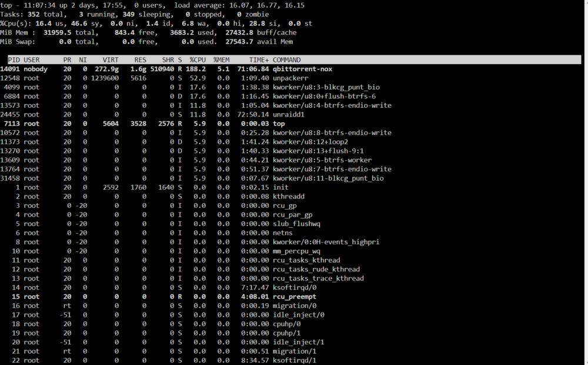Screen dimensions: 588x365
Task: Click the RES column header
Action: click(141, 59)
